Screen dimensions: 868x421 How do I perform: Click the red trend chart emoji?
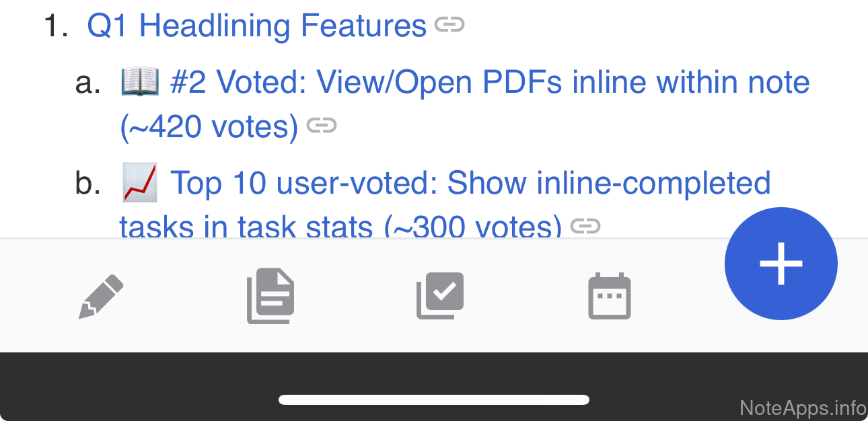[139, 183]
